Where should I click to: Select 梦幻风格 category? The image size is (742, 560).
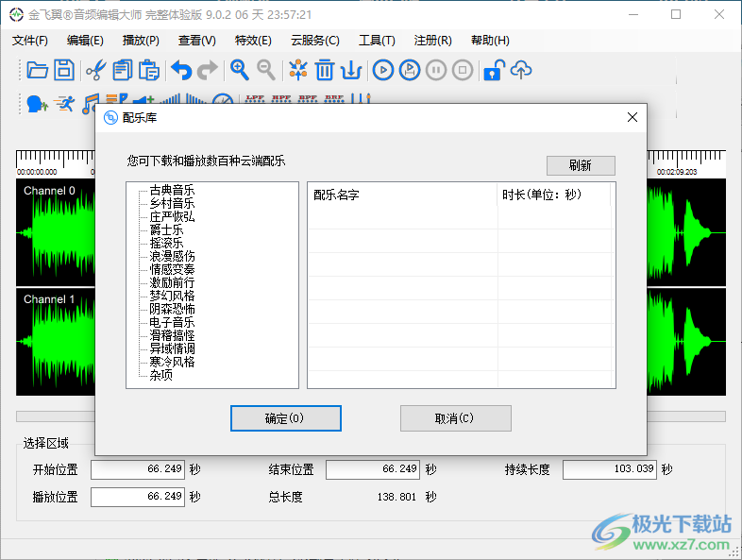172,296
